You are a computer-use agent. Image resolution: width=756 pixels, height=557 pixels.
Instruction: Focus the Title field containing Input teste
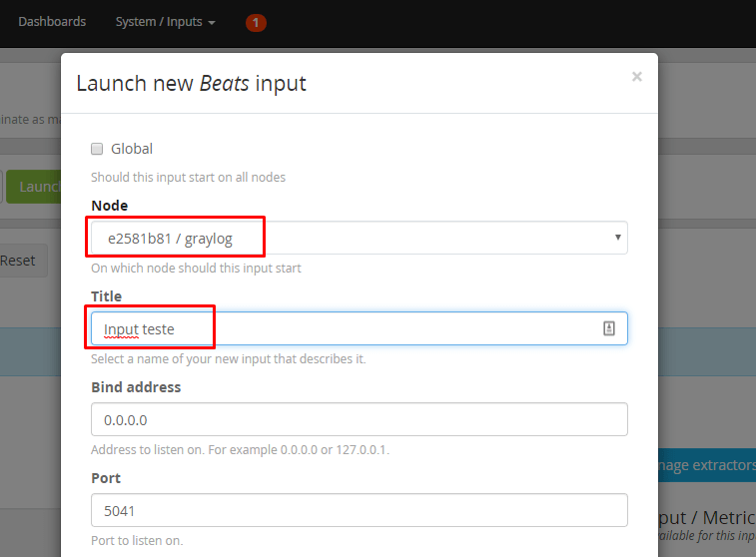click(340, 328)
